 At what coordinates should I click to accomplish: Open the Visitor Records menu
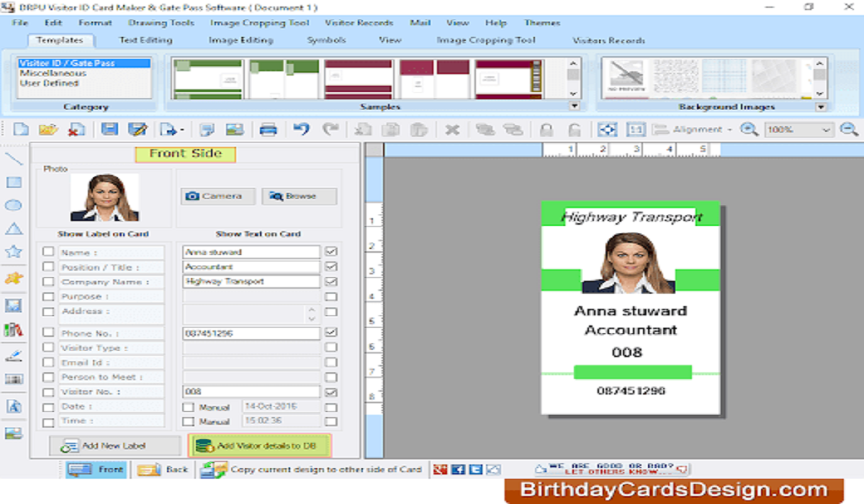[x=359, y=23]
